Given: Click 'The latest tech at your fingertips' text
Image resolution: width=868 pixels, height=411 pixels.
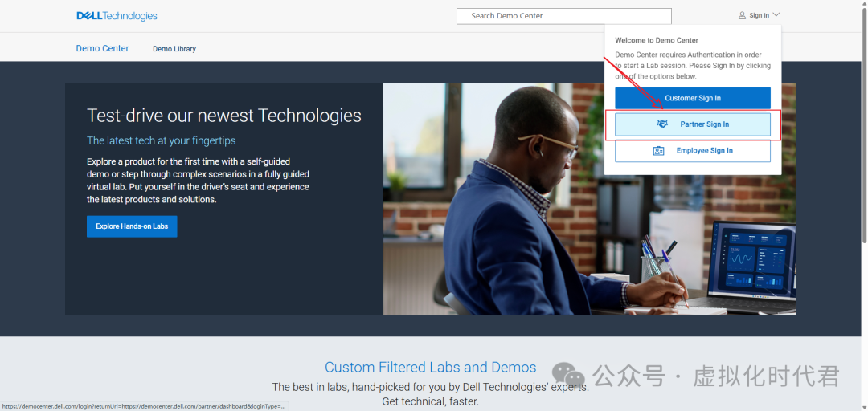Looking at the screenshot, I should (x=161, y=140).
